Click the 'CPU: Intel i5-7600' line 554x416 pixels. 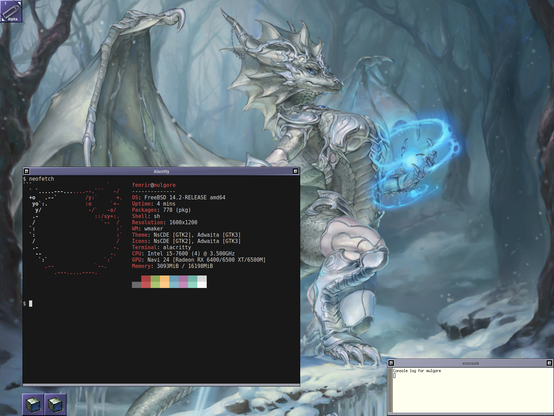tap(183, 254)
